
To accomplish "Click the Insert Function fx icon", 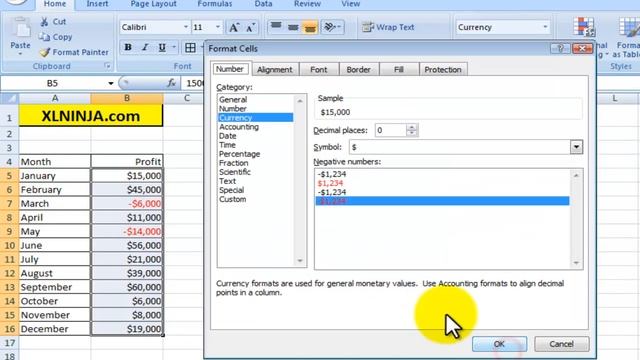I will [x=171, y=83].
